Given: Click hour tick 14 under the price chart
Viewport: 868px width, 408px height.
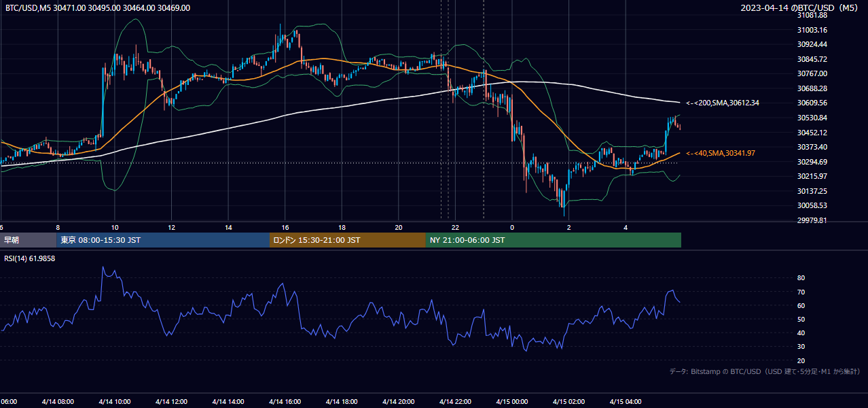Looking at the screenshot, I should point(228,227).
